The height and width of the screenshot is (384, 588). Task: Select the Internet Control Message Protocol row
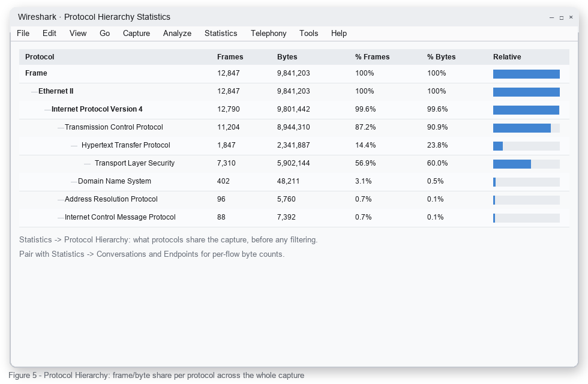pos(294,218)
